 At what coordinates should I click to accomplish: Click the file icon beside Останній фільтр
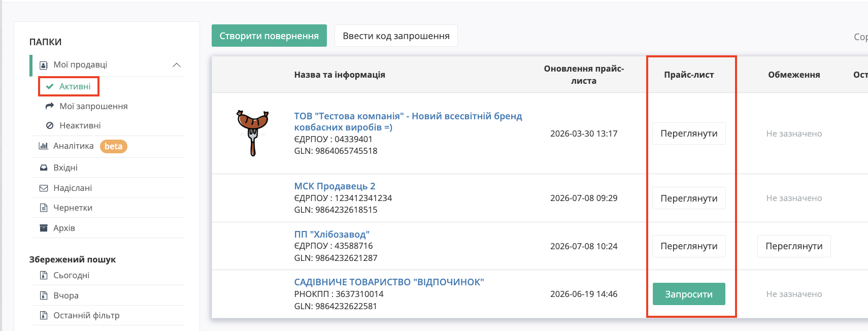click(44, 315)
